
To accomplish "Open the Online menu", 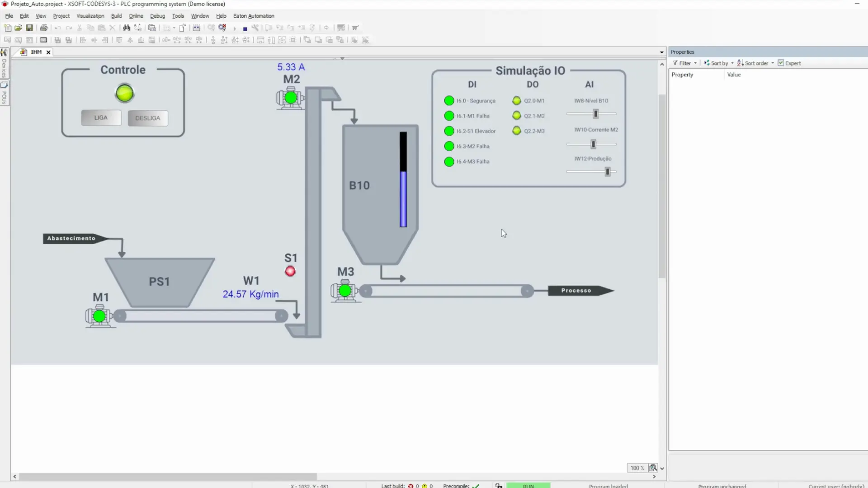I will point(136,16).
